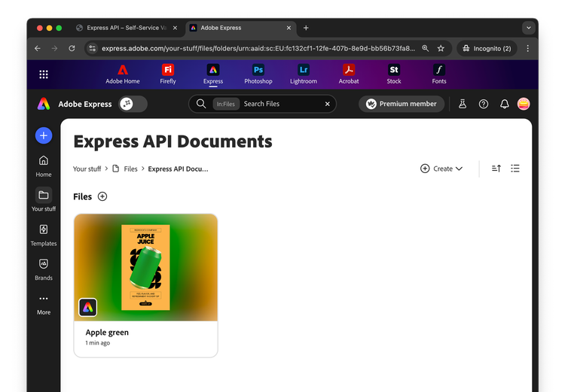
Task: Toggle the switch beside Adobe Express title
Action: [x=133, y=104]
